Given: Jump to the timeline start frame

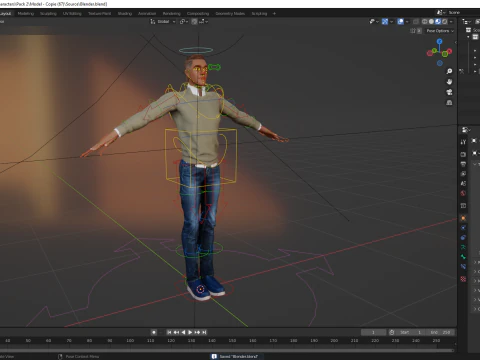Looking at the screenshot, I should pyautogui.click(x=169, y=332).
